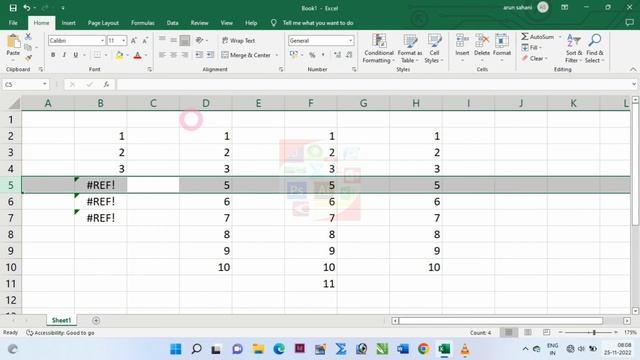Apply red font color
This screenshot has width=640, height=360.
(x=138, y=55)
